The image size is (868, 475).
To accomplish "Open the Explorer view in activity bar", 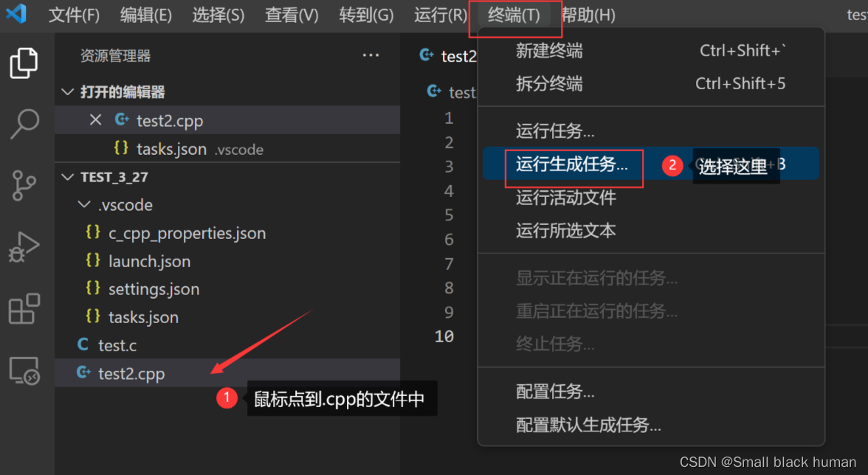I will (24, 63).
